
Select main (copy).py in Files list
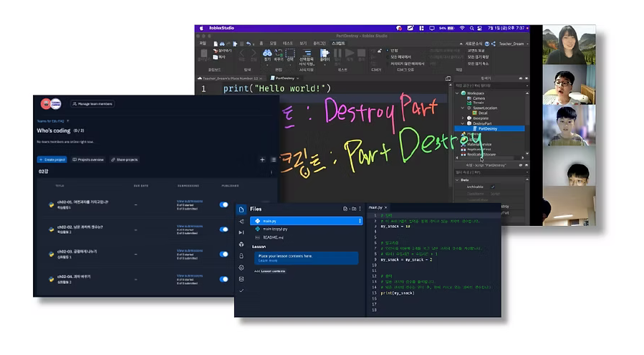pos(275,229)
